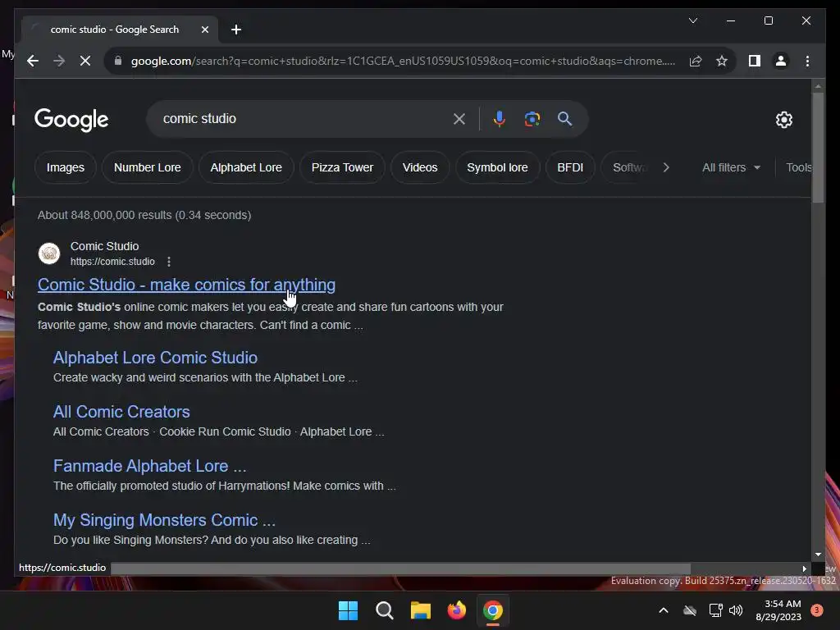The height and width of the screenshot is (630, 840).
Task: Select the Alphabet Lore filter chip
Action: click(x=246, y=167)
